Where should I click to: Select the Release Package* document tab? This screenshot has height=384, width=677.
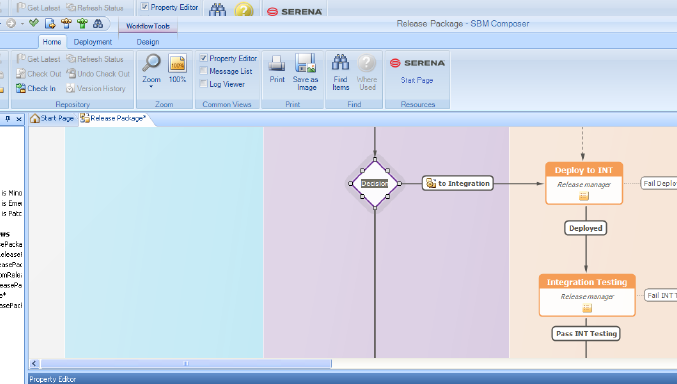click(114, 118)
